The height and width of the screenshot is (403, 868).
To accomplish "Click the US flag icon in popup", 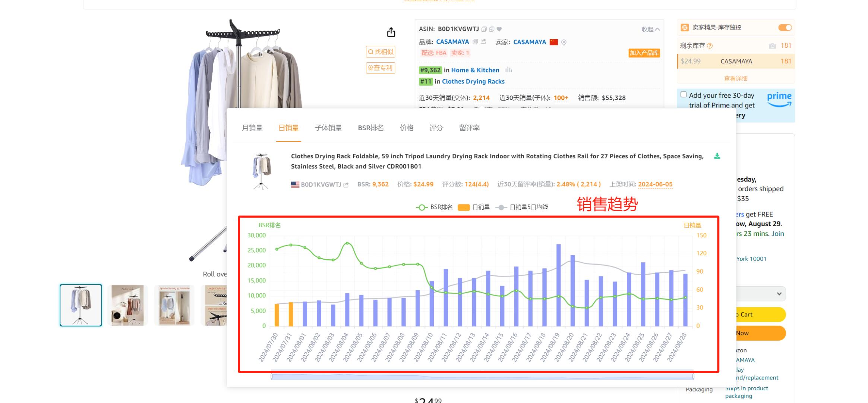I will point(295,184).
